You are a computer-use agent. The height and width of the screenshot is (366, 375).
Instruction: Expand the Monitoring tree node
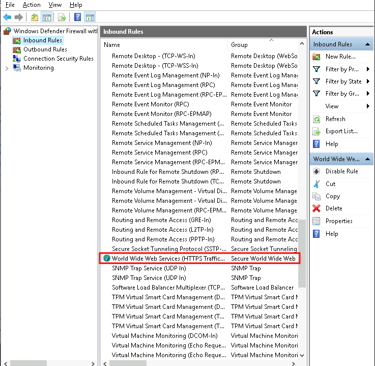(7, 68)
